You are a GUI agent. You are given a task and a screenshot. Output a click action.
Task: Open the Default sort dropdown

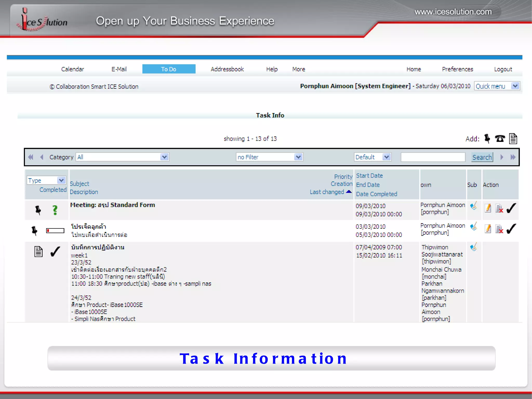pos(373,157)
